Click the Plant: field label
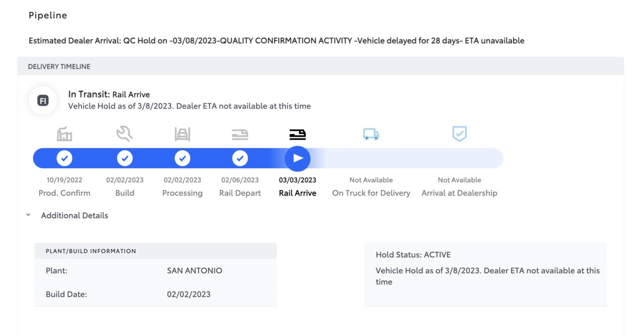The image size is (644, 336). click(56, 271)
